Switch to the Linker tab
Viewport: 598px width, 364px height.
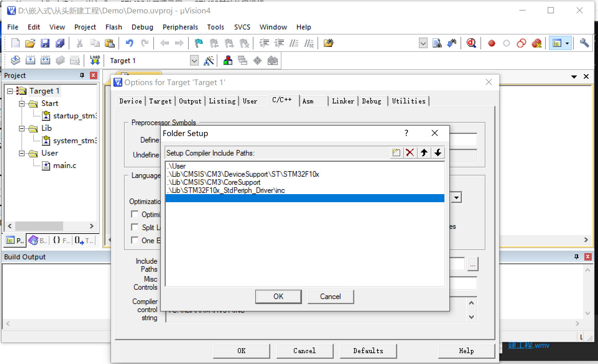343,101
